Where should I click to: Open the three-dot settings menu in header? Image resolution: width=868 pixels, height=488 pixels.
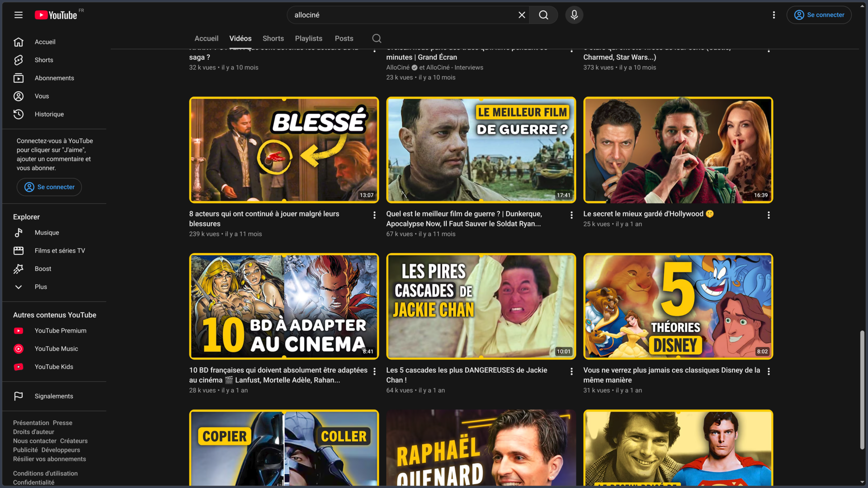774,15
